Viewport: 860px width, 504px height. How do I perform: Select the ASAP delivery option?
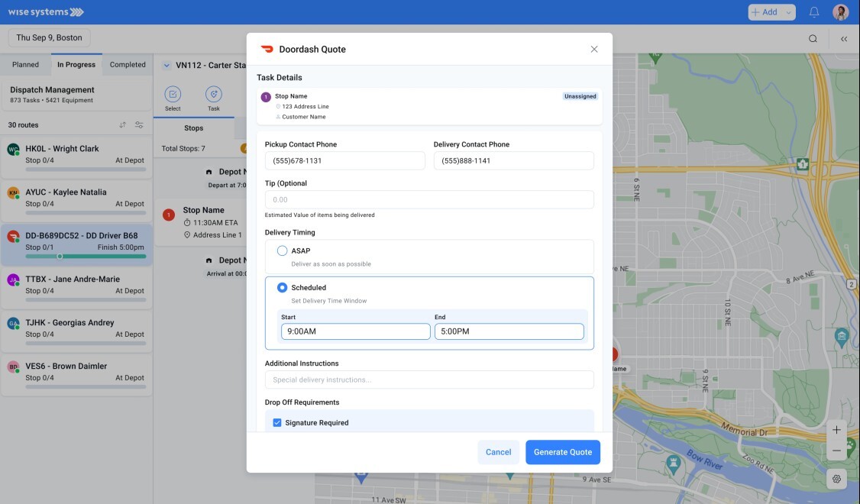click(282, 250)
